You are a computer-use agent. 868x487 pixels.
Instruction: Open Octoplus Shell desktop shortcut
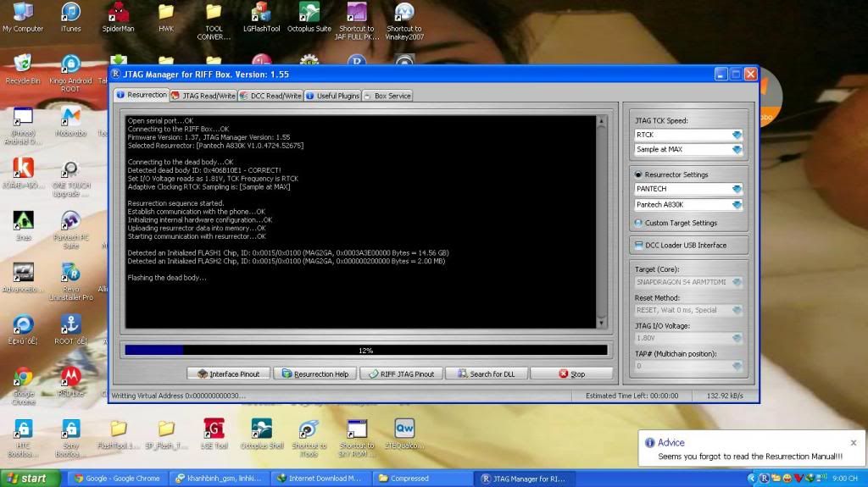(261, 434)
